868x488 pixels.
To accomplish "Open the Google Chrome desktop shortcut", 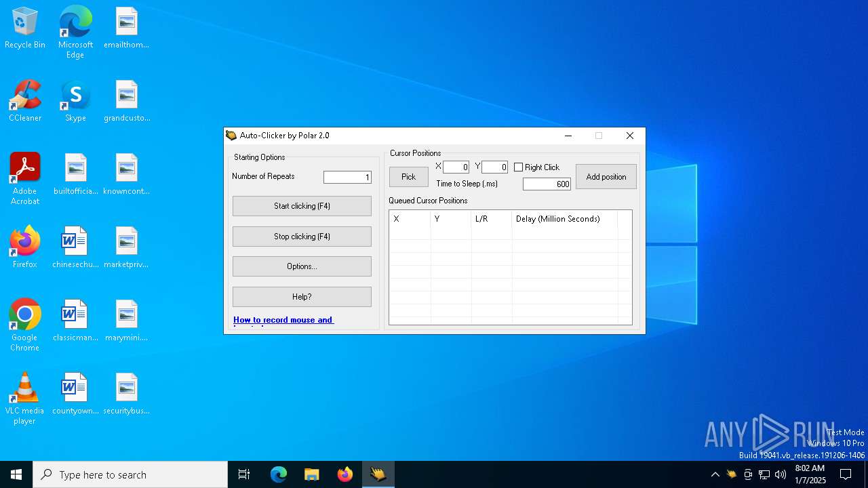I will tap(25, 325).
